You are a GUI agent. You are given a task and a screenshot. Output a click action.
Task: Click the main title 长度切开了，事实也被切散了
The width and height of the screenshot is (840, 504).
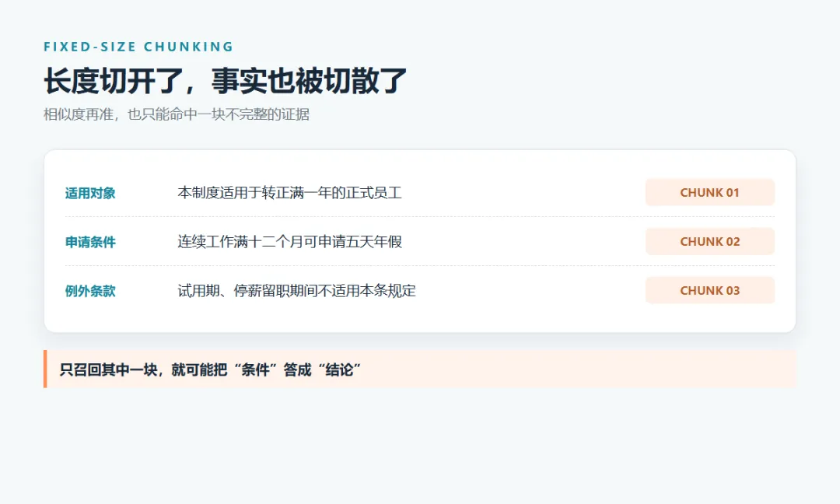225,81
